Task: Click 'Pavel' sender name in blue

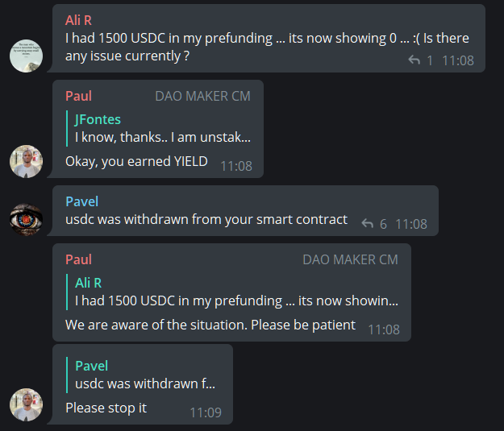Action: 81,201
